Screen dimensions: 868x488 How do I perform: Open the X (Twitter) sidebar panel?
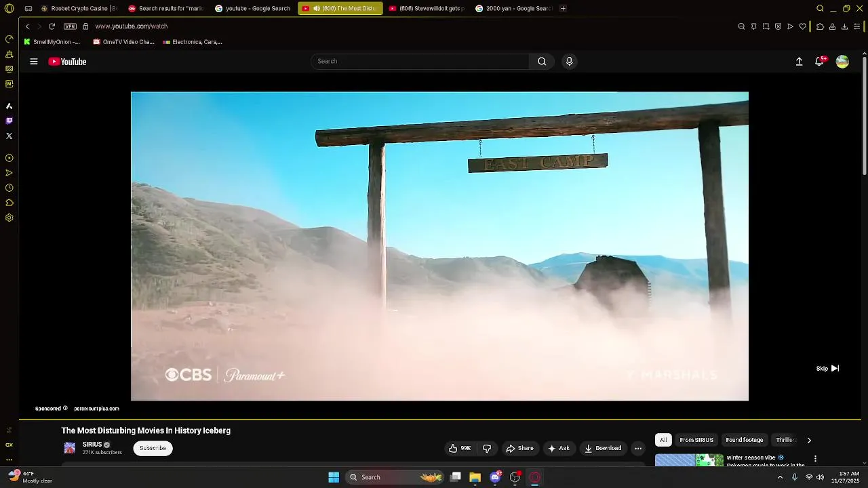pyautogui.click(x=9, y=136)
